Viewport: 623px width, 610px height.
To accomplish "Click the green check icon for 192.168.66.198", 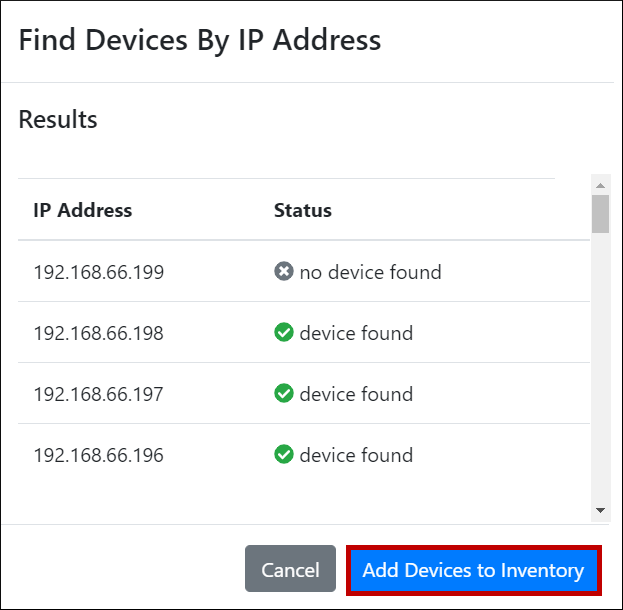I will click(284, 333).
